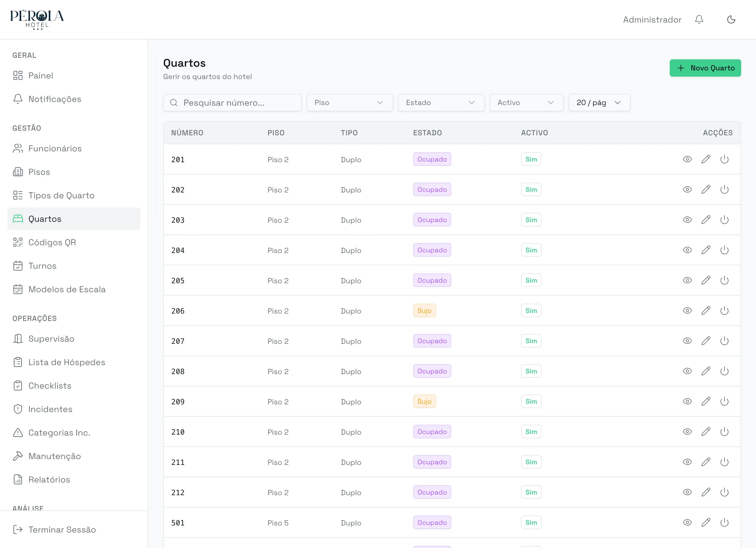
Task: Open Códigos QR in the sidebar
Action: (x=74, y=242)
